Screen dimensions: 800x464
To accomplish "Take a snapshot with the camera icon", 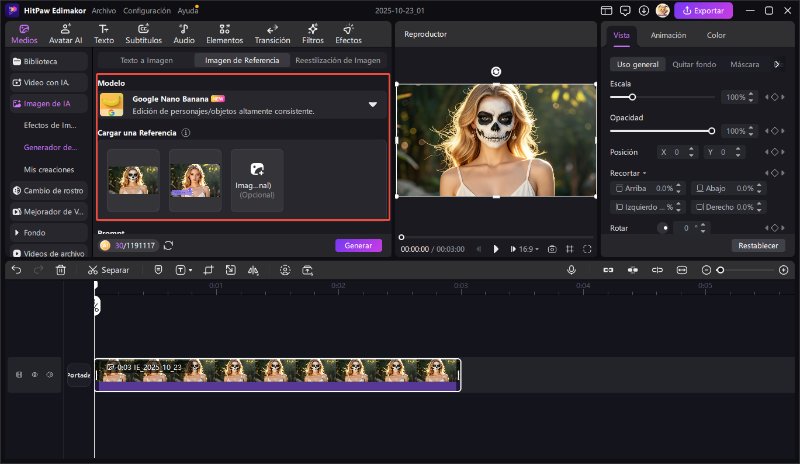I will pos(551,249).
